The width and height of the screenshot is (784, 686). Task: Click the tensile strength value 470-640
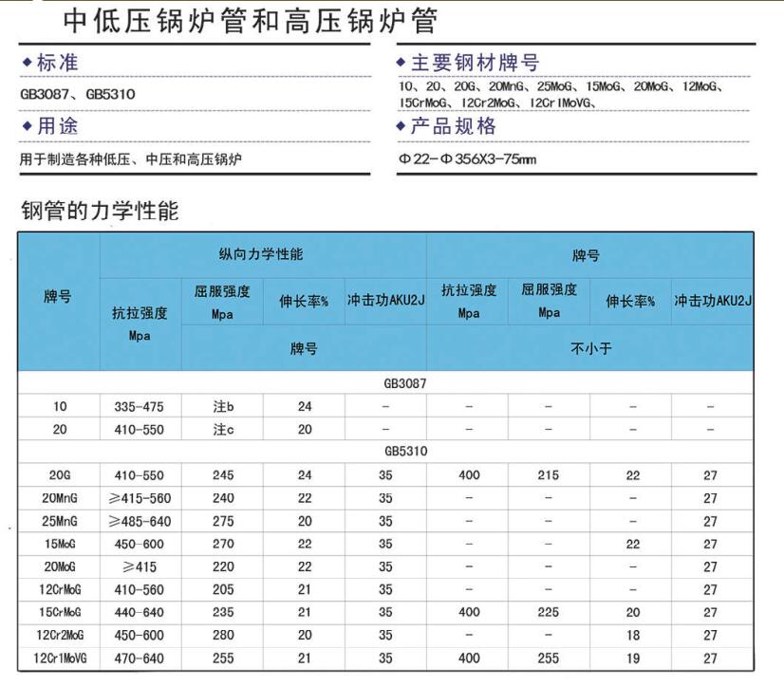click(x=140, y=658)
